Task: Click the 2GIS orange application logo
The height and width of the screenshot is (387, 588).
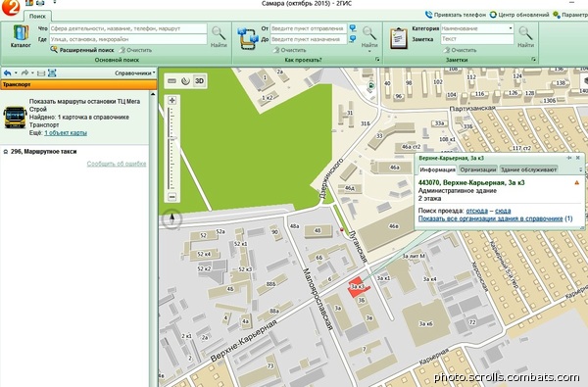Action: [x=10, y=8]
